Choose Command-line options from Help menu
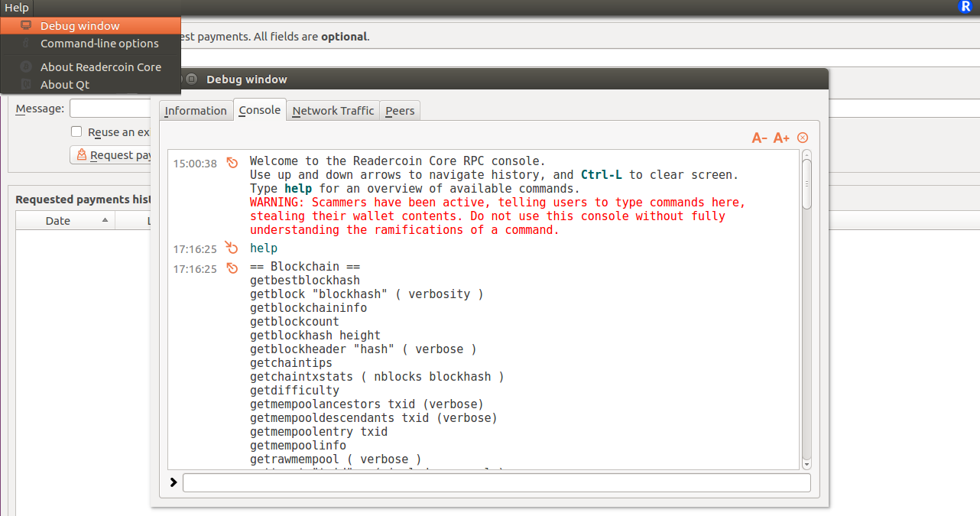980x516 pixels. point(99,44)
